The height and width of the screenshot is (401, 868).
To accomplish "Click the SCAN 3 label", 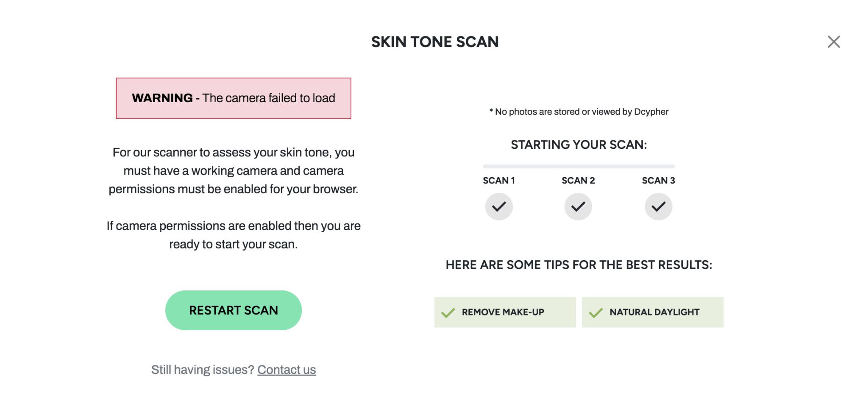I will pos(658,181).
